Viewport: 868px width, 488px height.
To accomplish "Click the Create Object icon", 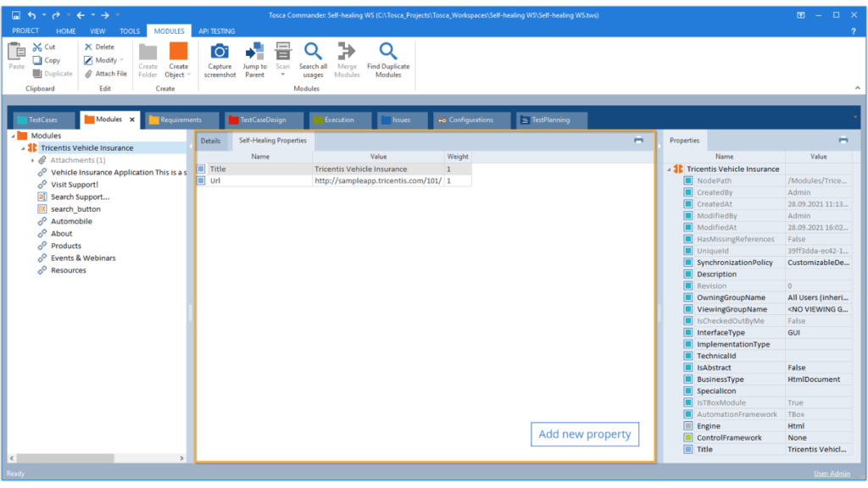I will 178,53.
